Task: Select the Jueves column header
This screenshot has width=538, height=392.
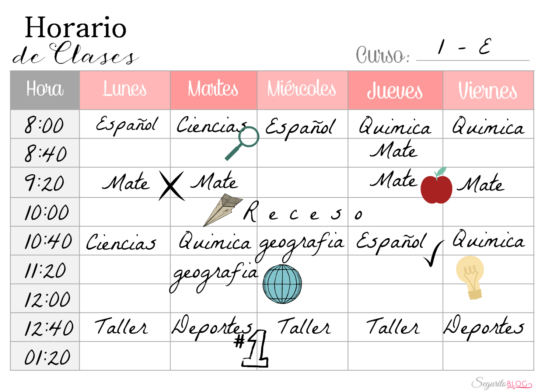Action: (395, 90)
